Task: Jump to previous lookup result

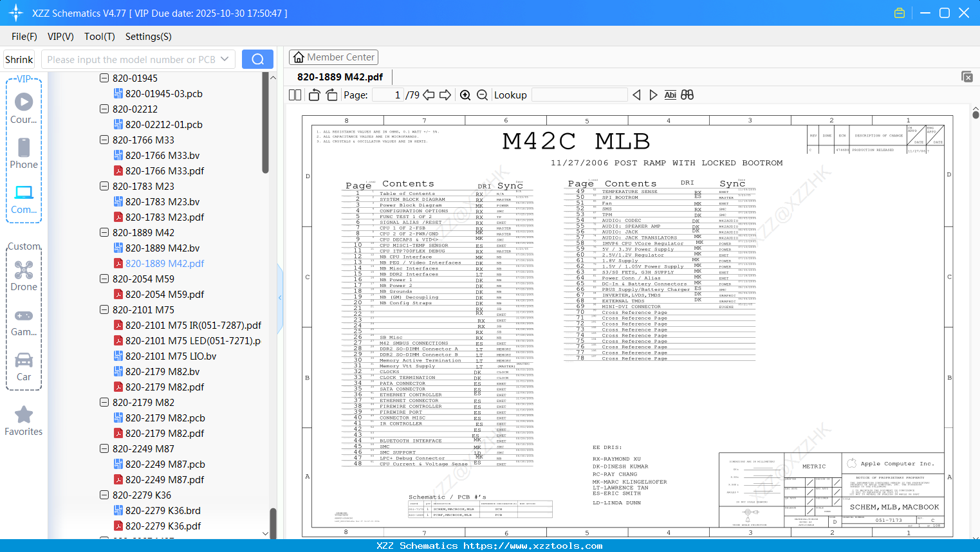Action: 636,95
